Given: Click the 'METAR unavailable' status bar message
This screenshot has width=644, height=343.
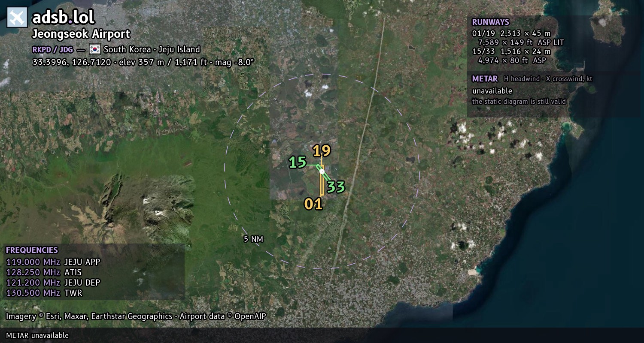Looking at the screenshot, I should coord(37,335).
